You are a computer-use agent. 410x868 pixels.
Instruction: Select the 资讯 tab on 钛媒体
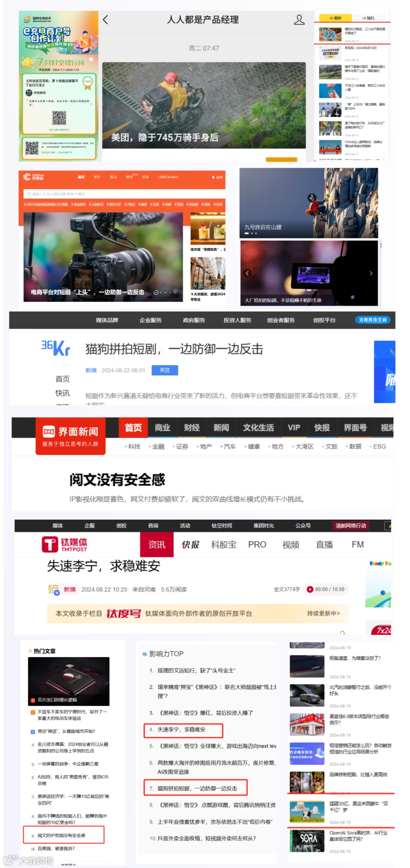click(x=157, y=545)
